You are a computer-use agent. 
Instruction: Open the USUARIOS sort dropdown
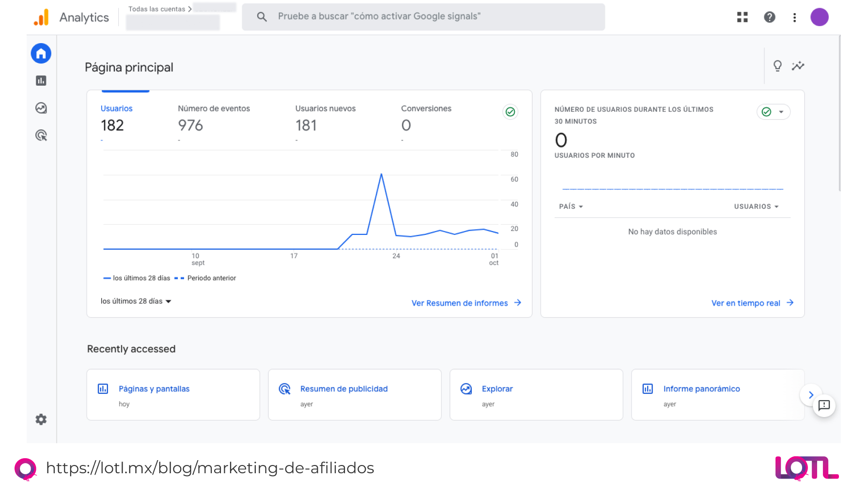pos(756,206)
